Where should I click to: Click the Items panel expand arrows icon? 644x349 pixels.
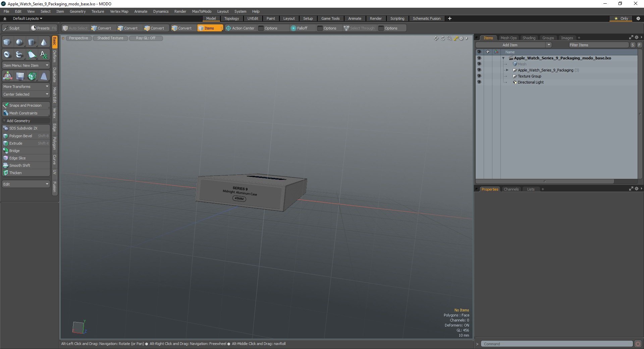coord(631,38)
